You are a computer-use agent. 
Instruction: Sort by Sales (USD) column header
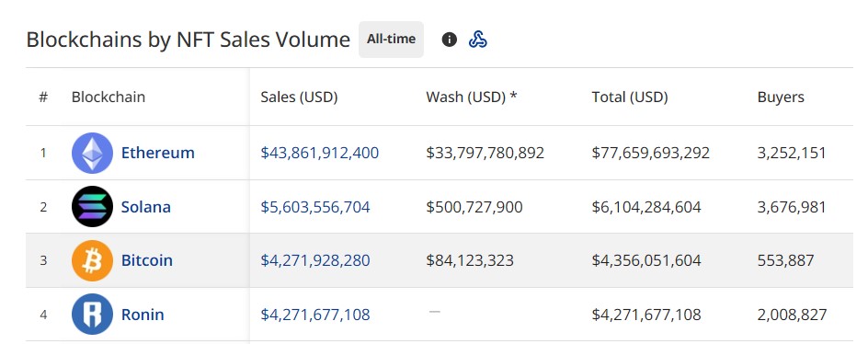click(x=299, y=97)
